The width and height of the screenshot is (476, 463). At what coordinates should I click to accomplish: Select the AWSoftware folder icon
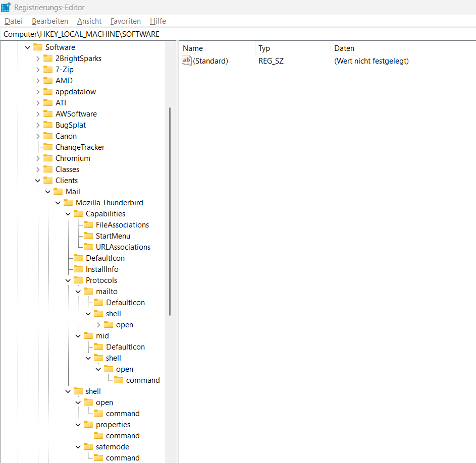coord(48,114)
